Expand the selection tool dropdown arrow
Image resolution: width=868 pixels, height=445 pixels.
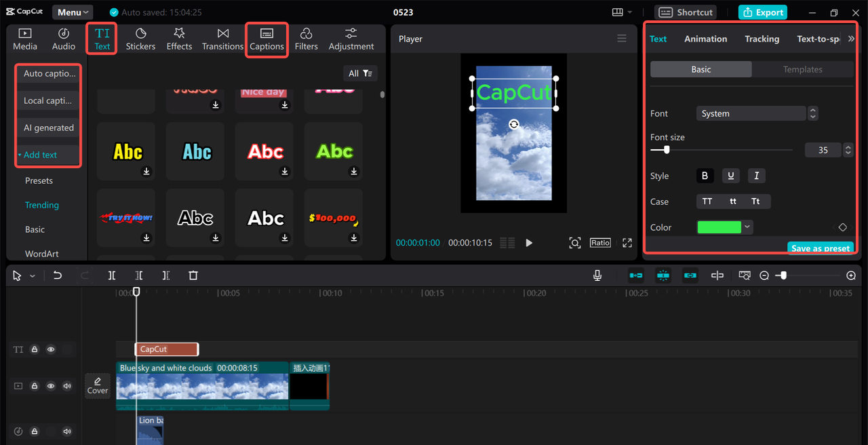[x=32, y=276]
